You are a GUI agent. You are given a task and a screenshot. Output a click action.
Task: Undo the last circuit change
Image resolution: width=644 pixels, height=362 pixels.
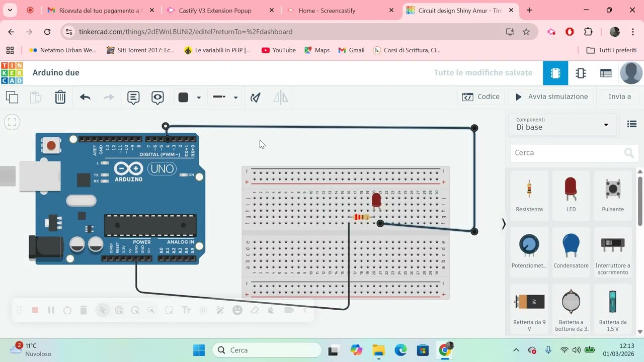tap(85, 97)
